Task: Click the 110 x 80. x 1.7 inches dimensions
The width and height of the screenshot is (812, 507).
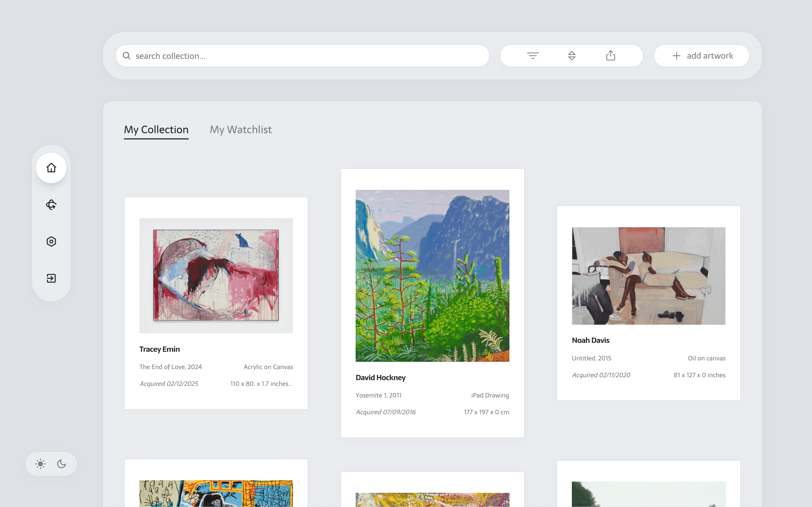Action: click(x=262, y=384)
